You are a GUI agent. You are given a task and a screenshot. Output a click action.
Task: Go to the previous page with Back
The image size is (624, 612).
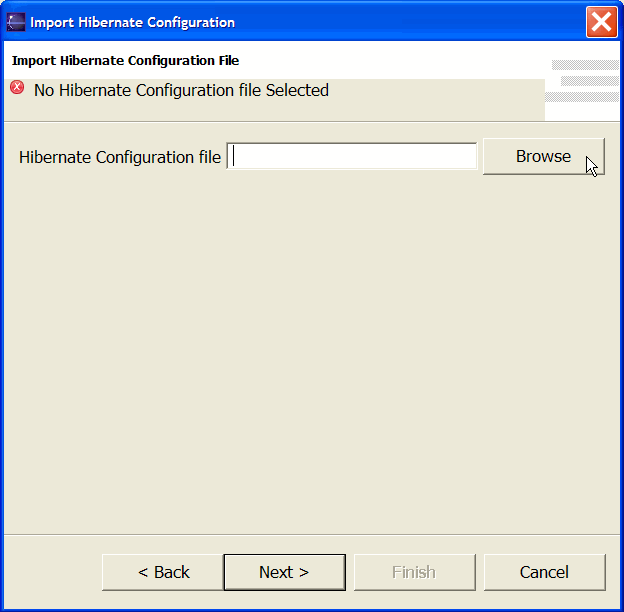[x=163, y=572]
